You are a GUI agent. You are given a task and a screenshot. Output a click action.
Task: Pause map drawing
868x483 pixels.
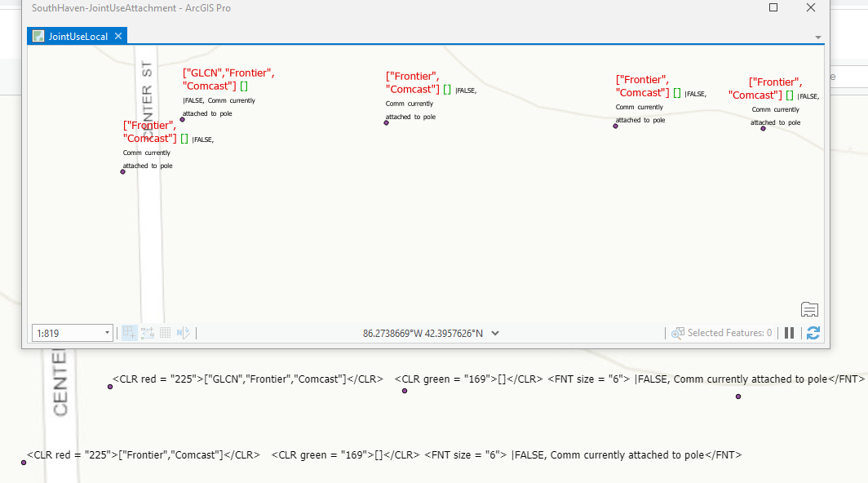[x=790, y=333]
